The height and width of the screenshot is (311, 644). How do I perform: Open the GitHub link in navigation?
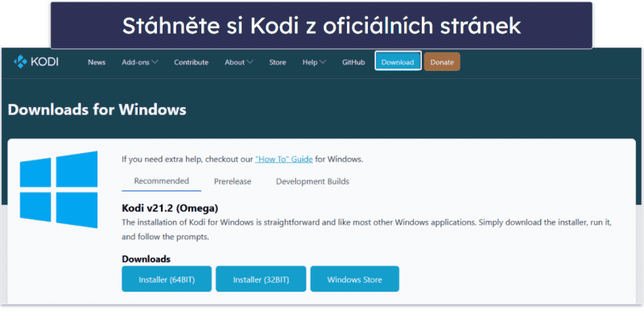point(353,63)
